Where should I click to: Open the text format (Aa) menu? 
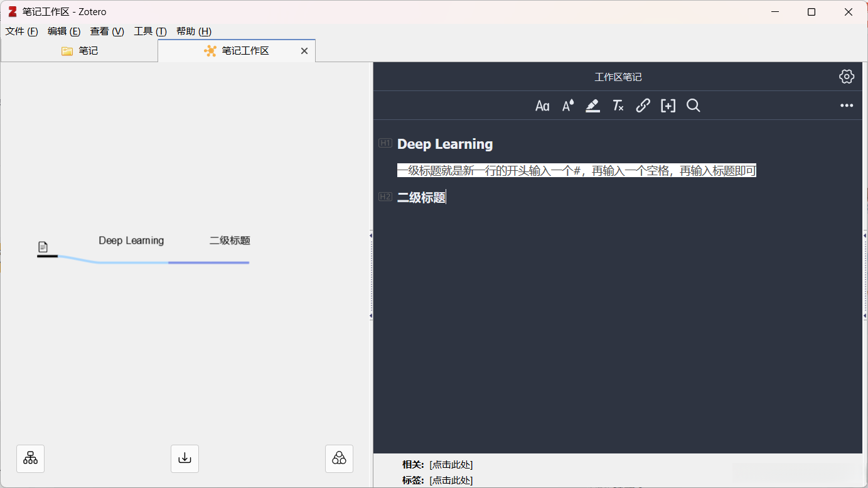542,106
